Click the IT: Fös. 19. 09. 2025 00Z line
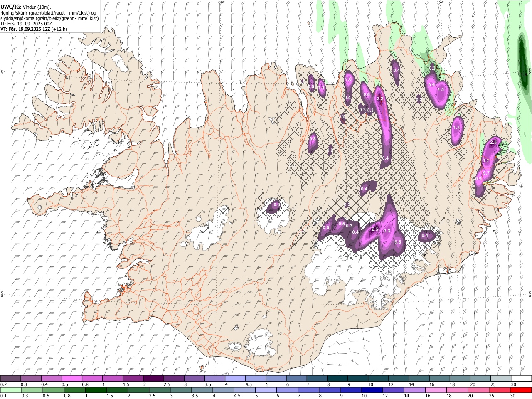Viewport: 532px width, 399px height. click(x=26, y=24)
